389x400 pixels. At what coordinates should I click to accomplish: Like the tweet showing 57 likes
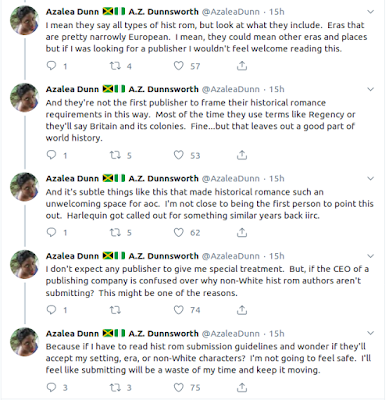coord(179,66)
